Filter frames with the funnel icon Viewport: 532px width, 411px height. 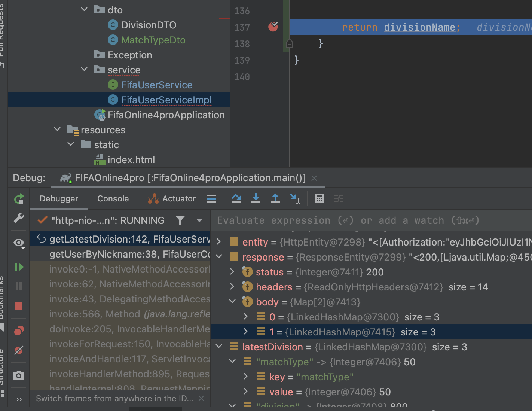tap(180, 220)
